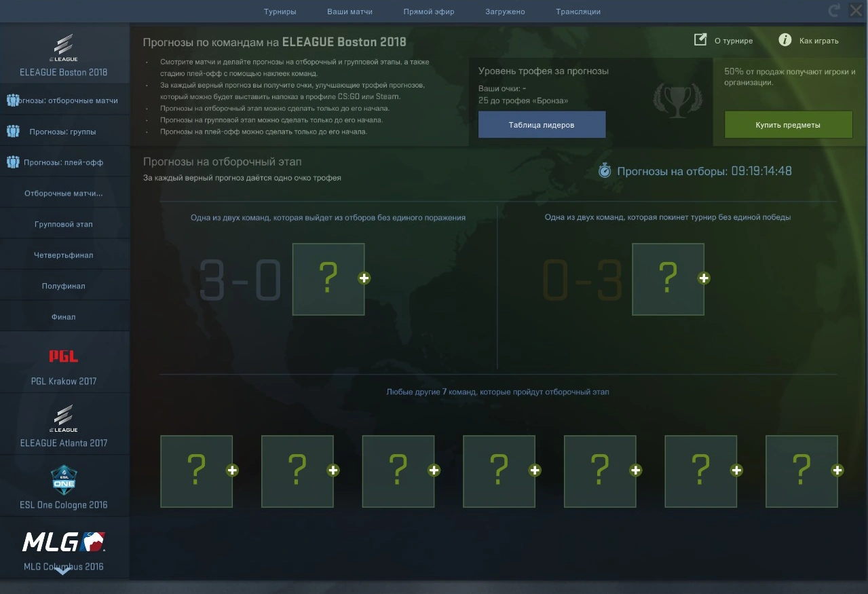Select Полуфинал in sidebar
The height and width of the screenshot is (594, 868).
coord(64,286)
